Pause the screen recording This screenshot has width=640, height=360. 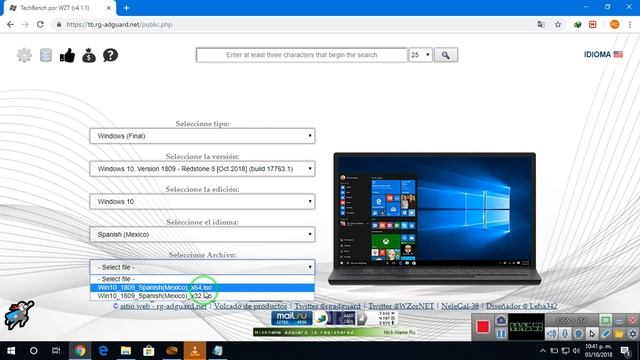pos(501,334)
